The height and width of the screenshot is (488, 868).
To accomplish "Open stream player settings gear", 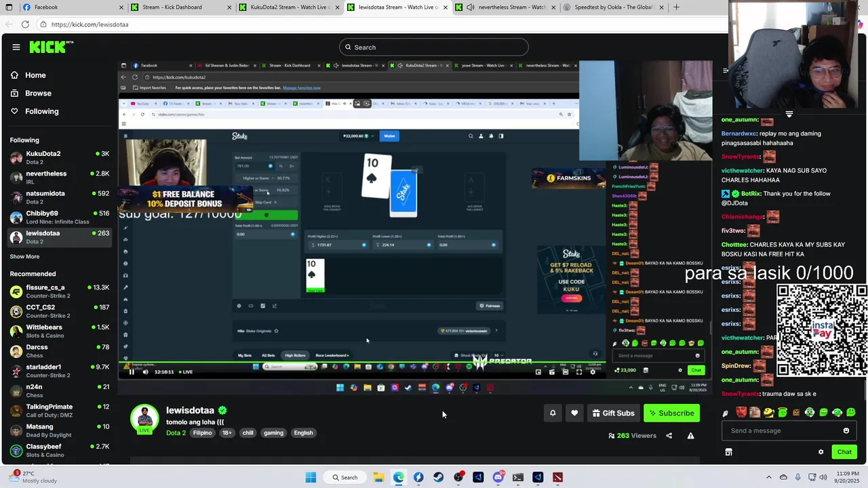I will (x=593, y=371).
